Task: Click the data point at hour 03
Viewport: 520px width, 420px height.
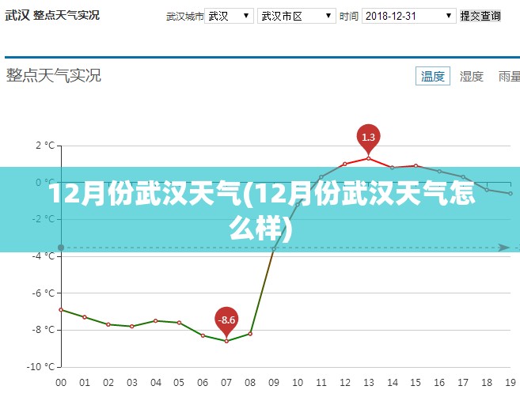Action: tap(132, 326)
